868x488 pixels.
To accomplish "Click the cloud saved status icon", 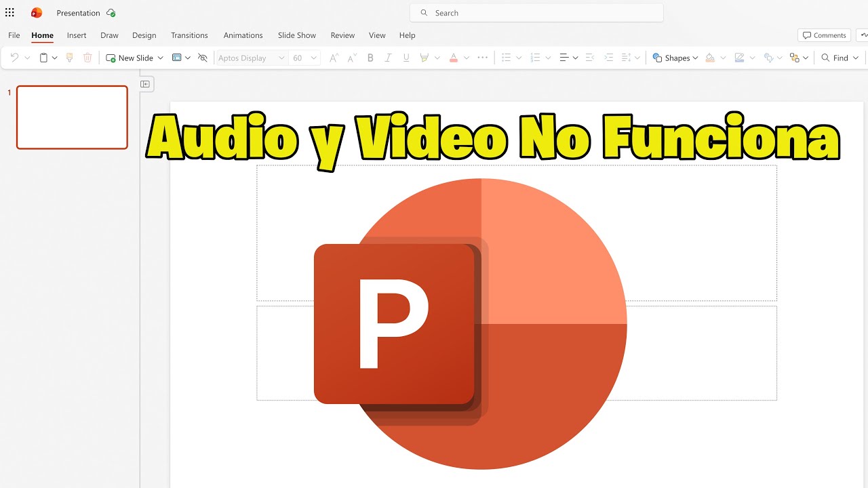I will coord(111,13).
